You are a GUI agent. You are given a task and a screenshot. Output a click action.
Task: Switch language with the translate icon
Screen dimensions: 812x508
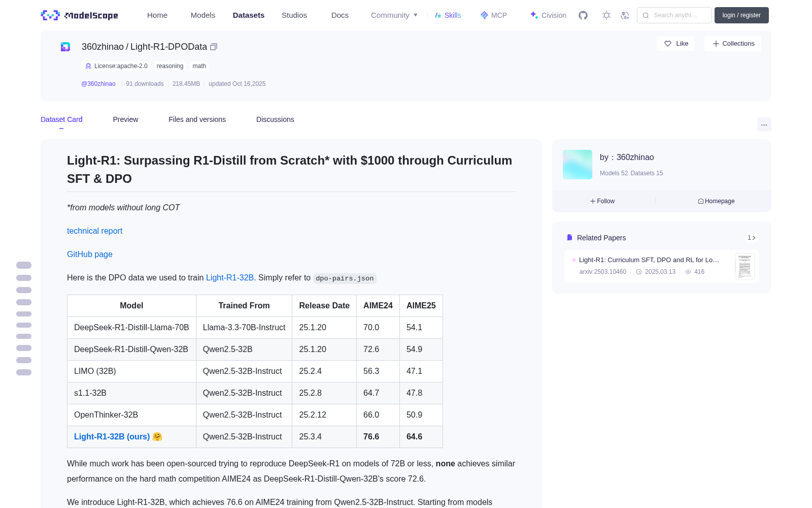click(x=625, y=15)
